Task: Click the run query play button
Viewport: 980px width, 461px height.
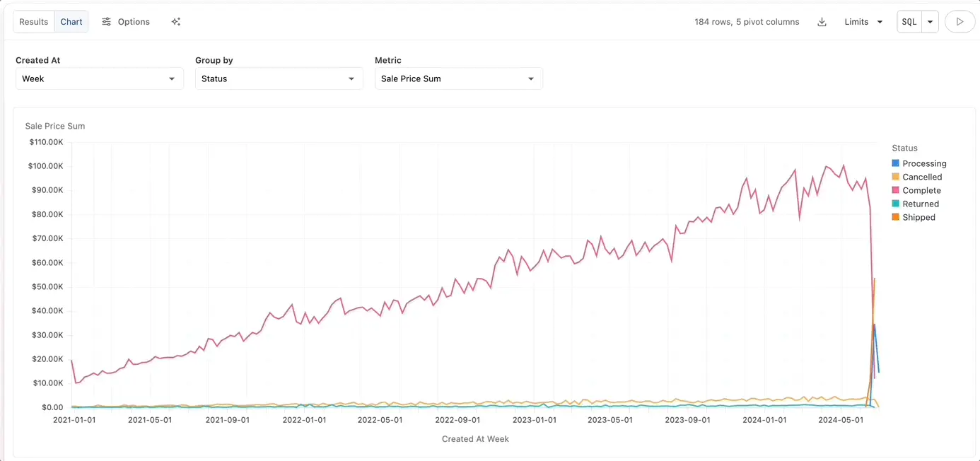Action: pyautogui.click(x=959, y=22)
